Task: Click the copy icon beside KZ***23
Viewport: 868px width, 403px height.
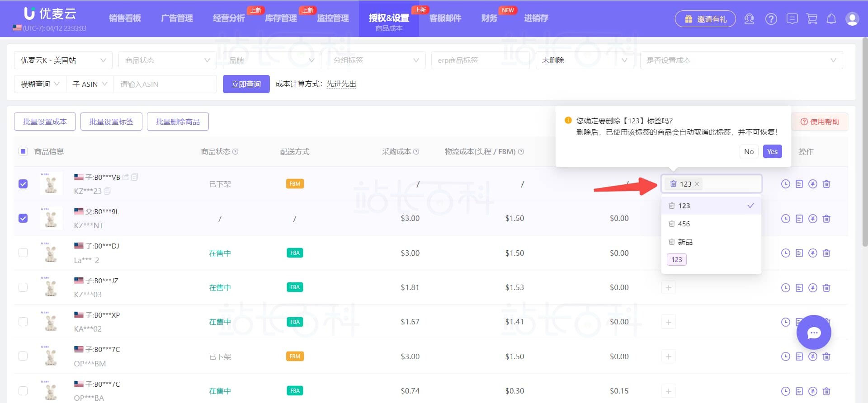Action: (107, 191)
